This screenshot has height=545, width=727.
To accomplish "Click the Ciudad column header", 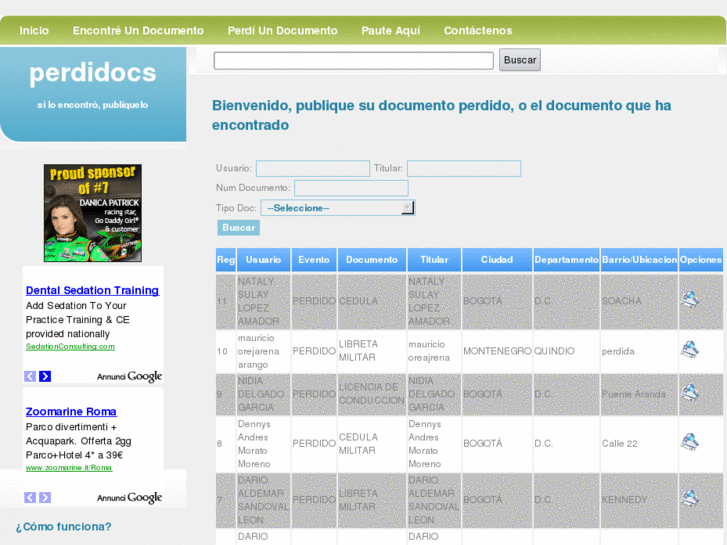I will tap(497, 260).
